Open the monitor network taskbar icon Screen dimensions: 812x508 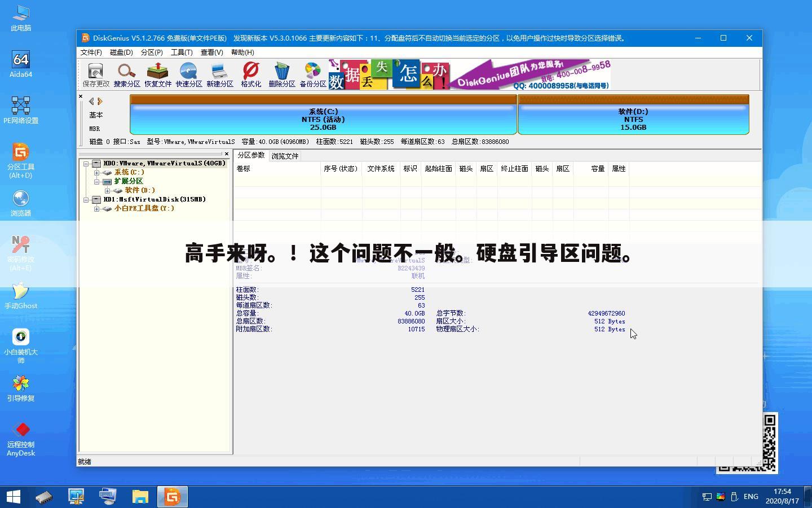pyautogui.click(x=76, y=497)
